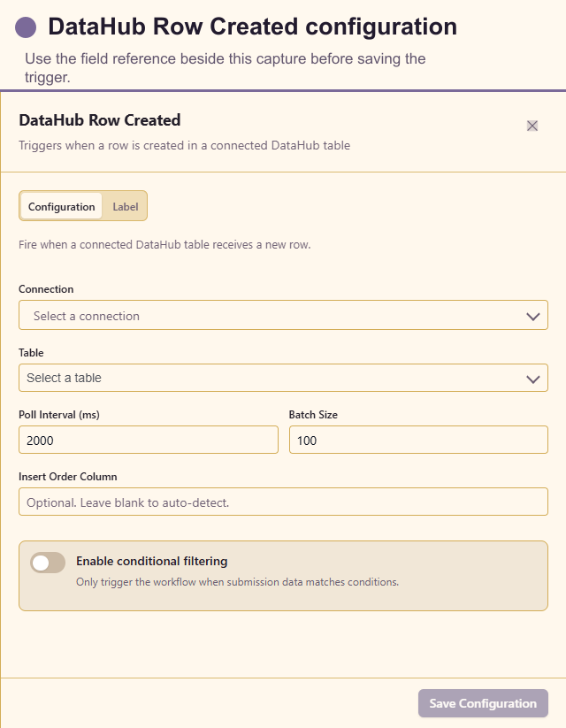Click 'Fire when a connected DataHub table' description

pos(164,244)
